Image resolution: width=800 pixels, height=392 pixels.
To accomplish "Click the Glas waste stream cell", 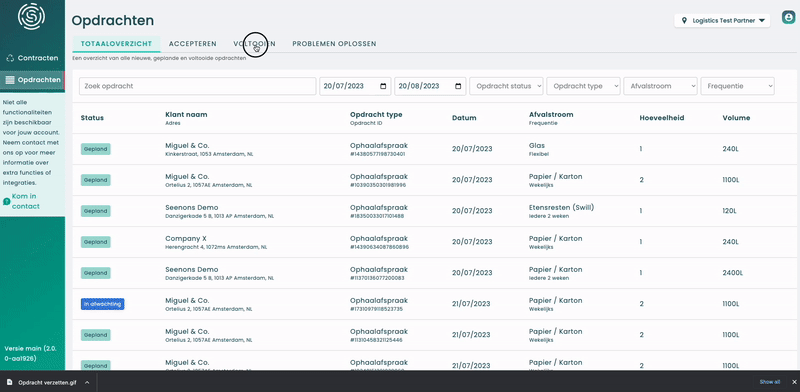I will (x=536, y=145).
